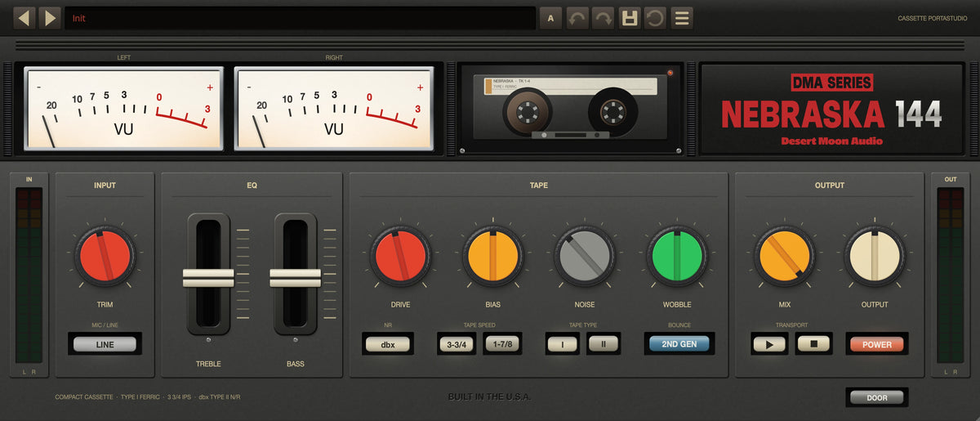Click the orange MIX knob
Screen dimensions: 980x421
point(784,257)
